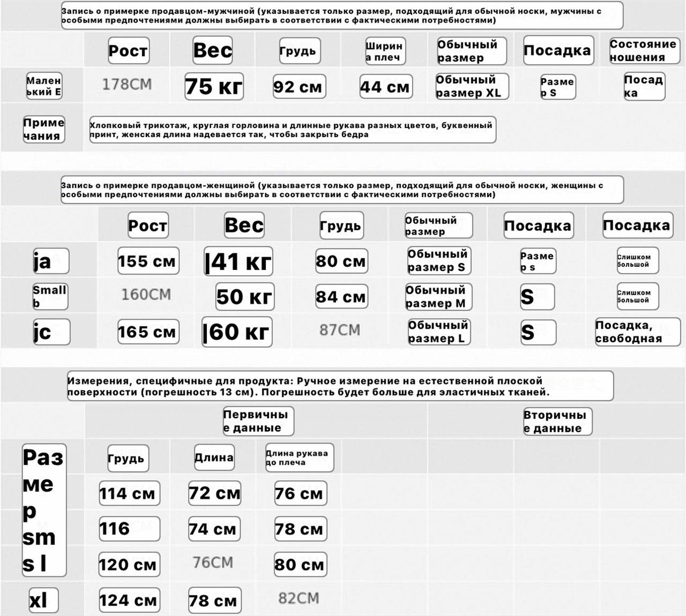Select the '82CM' sleeve value
The image size is (686, 616).
click(x=299, y=598)
